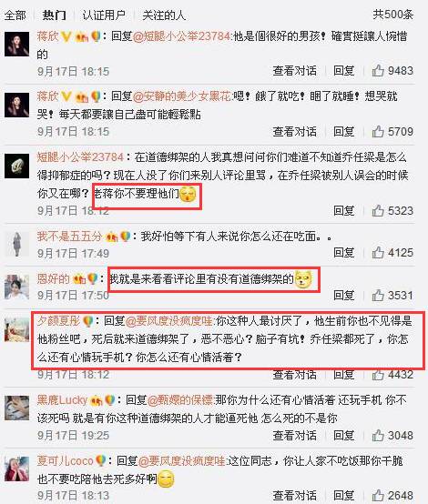The image size is (428, 504).
Task: Like 短腿小公举23784's comment with 5323 likes
Action: click(x=378, y=210)
